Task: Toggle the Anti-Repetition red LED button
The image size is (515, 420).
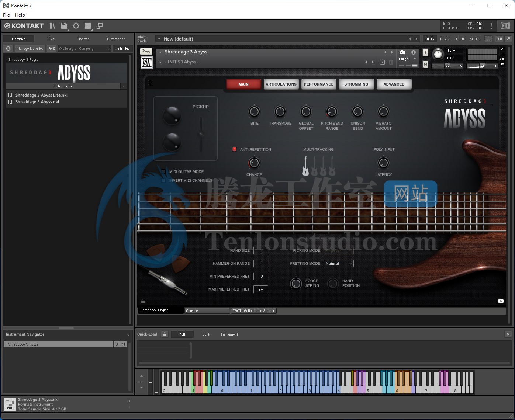Action: point(234,149)
